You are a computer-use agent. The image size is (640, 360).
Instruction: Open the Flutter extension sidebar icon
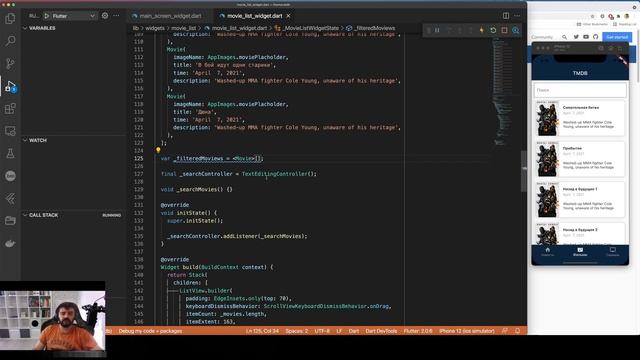(x=10, y=198)
